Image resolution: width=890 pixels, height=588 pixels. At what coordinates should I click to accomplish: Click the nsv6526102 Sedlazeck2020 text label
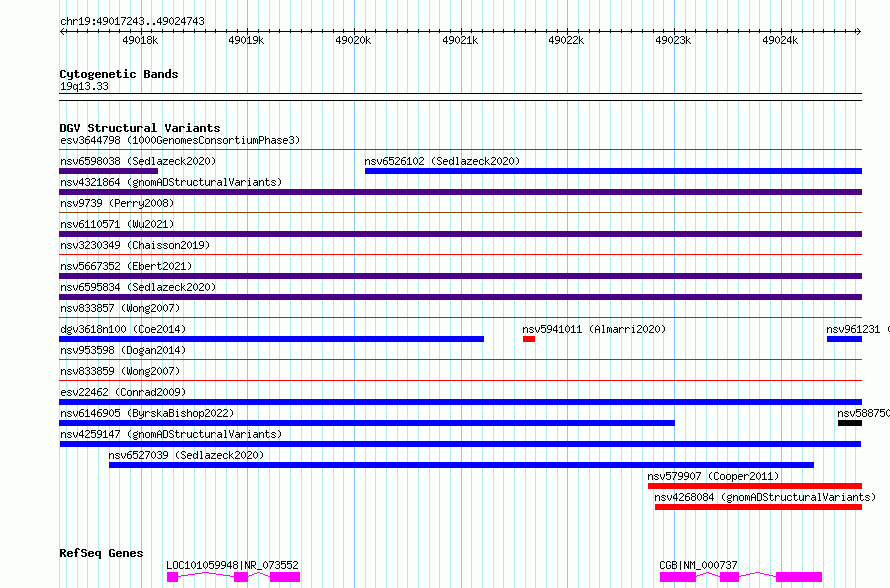pyautogui.click(x=442, y=161)
